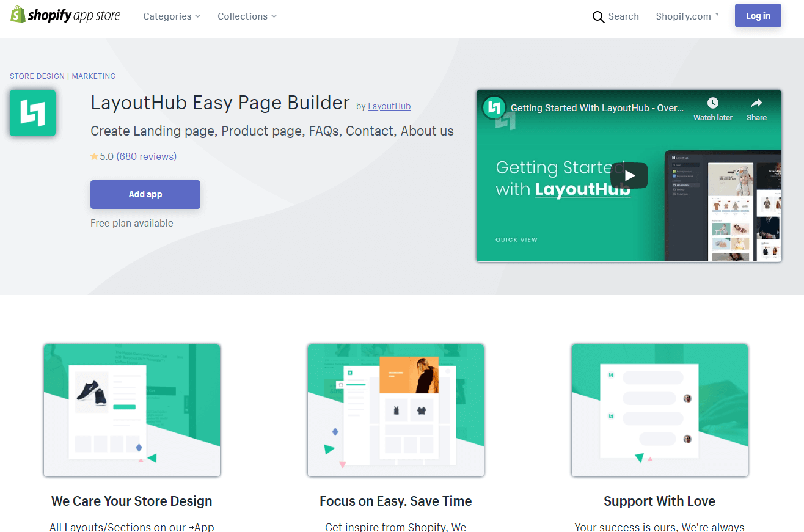Viewport: 804px width, 532px height.
Task: Expand the Collections dropdown
Action: tap(247, 16)
